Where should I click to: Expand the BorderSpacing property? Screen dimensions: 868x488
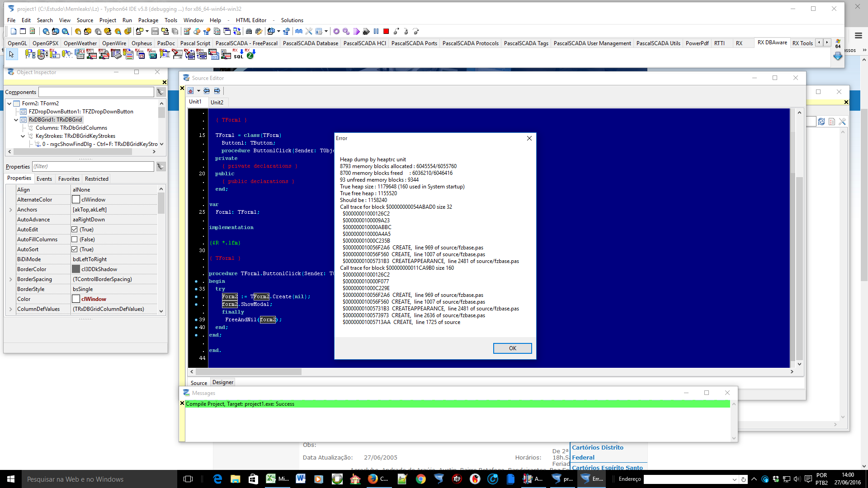[x=11, y=279]
